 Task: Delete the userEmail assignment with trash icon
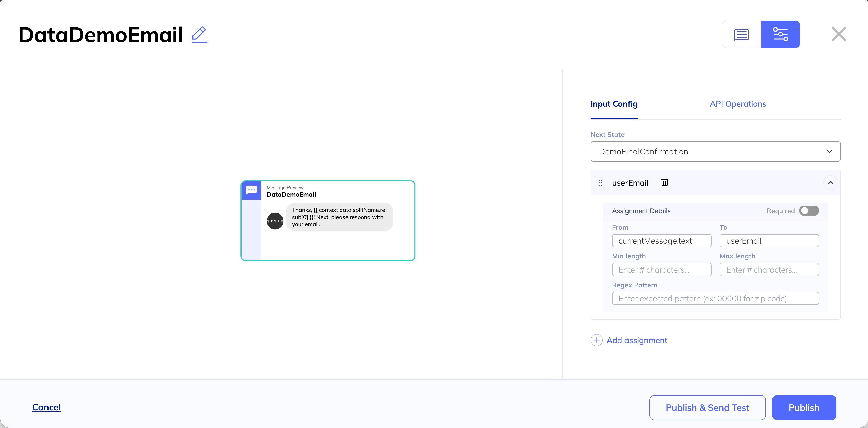(x=664, y=183)
